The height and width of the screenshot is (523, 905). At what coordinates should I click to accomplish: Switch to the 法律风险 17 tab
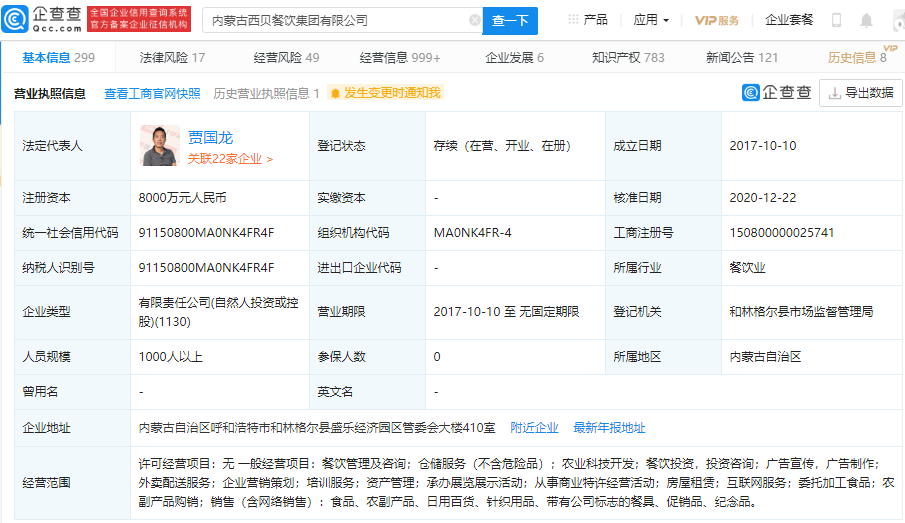pyautogui.click(x=172, y=58)
